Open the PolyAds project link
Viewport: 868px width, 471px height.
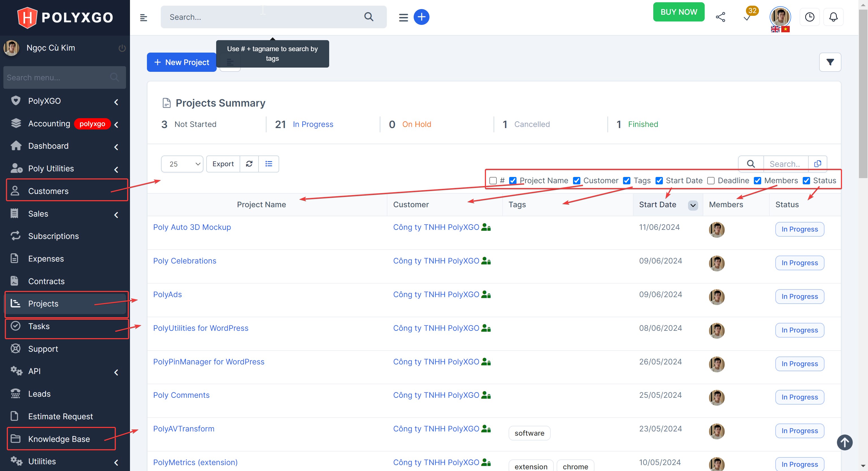click(167, 294)
